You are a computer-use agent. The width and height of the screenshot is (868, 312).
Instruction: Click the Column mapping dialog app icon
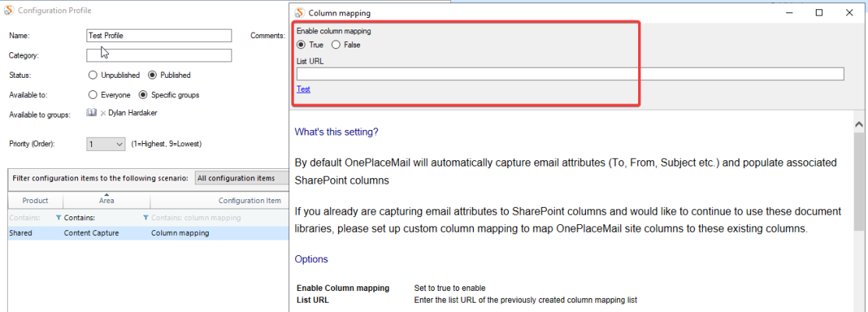point(299,12)
